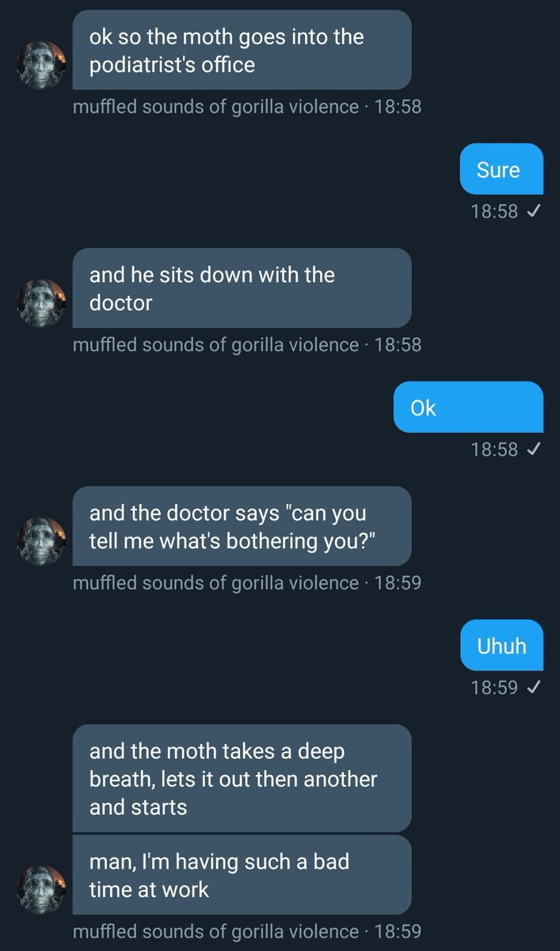Open the avatar beside "what's bothering you?" message
Viewport: 560px width, 951px height.
pyautogui.click(x=41, y=541)
